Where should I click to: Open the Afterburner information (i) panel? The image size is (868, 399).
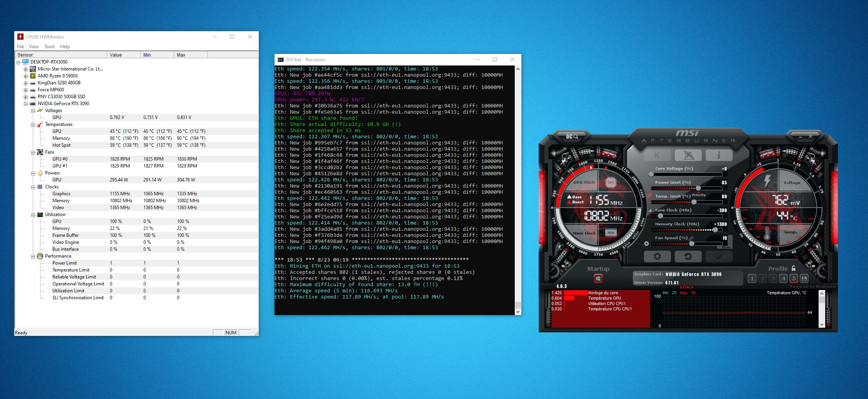click(719, 155)
